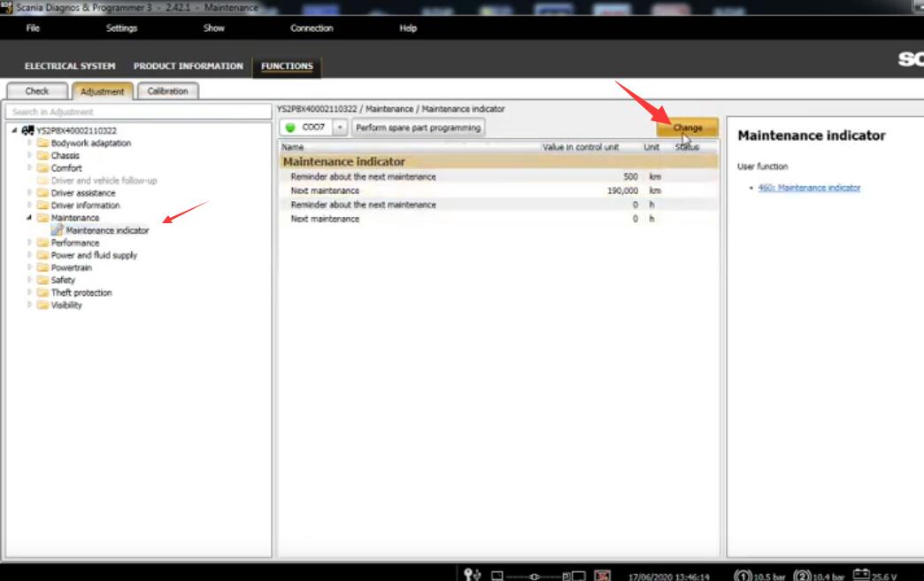This screenshot has height=581, width=924.
Task: Click the Powertrain folder icon
Action: [x=42, y=267]
